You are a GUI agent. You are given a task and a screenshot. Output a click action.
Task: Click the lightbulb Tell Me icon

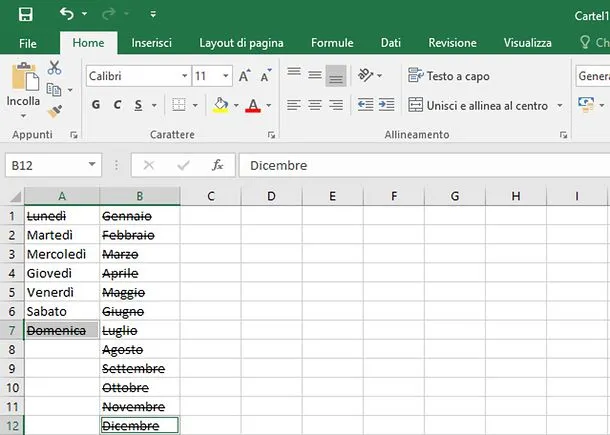click(x=585, y=42)
